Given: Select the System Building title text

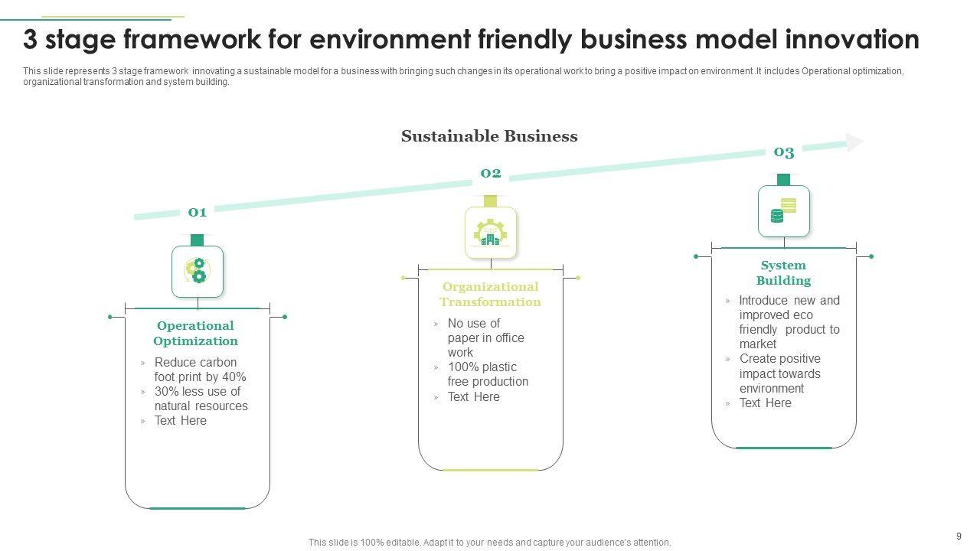Looking at the screenshot, I should (783, 273).
